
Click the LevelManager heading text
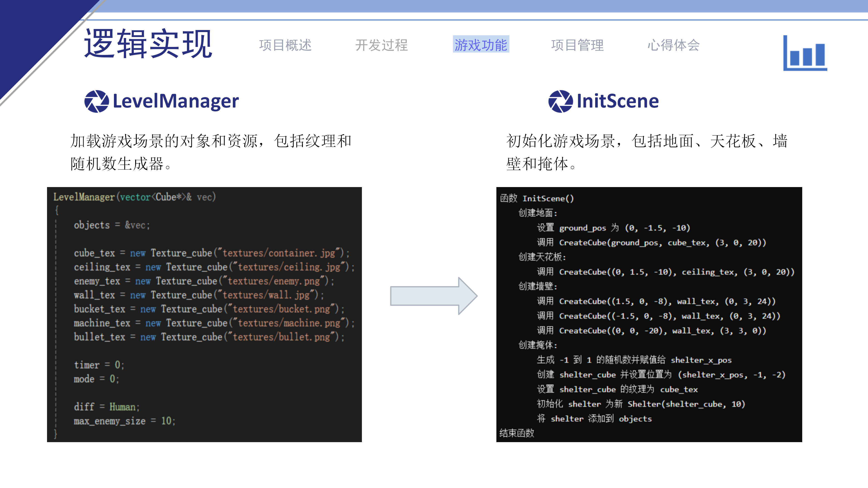(x=176, y=101)
